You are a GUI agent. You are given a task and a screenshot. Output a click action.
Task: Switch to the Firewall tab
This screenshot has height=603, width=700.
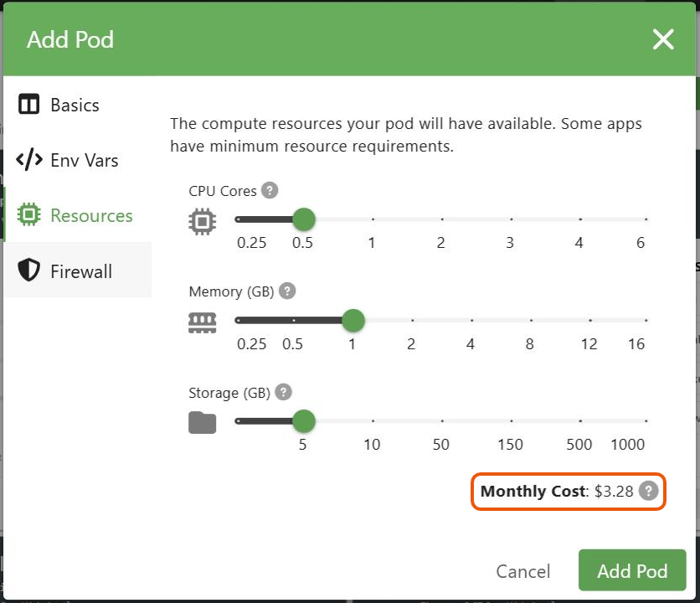pos(78,271)
